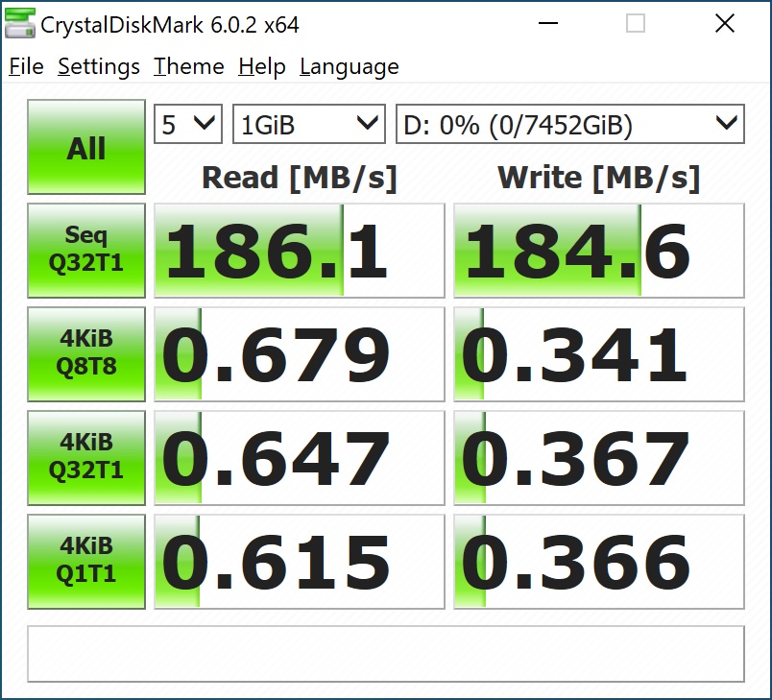Open the Help menu
772x700 pixels.
(x=262, y=66)
